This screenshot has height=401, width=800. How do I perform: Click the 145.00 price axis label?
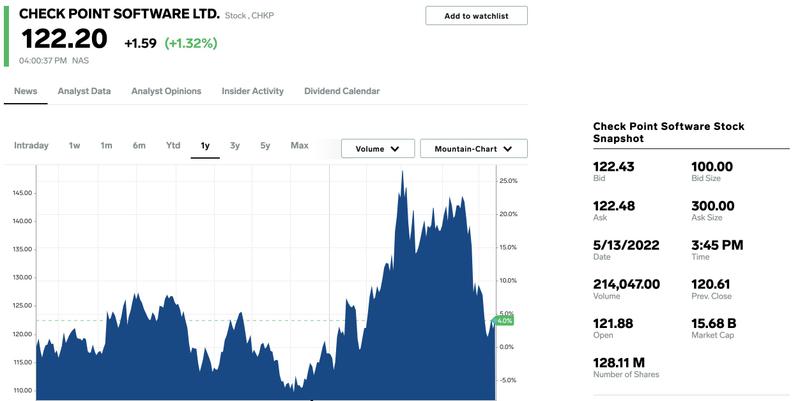coord(22,193)
